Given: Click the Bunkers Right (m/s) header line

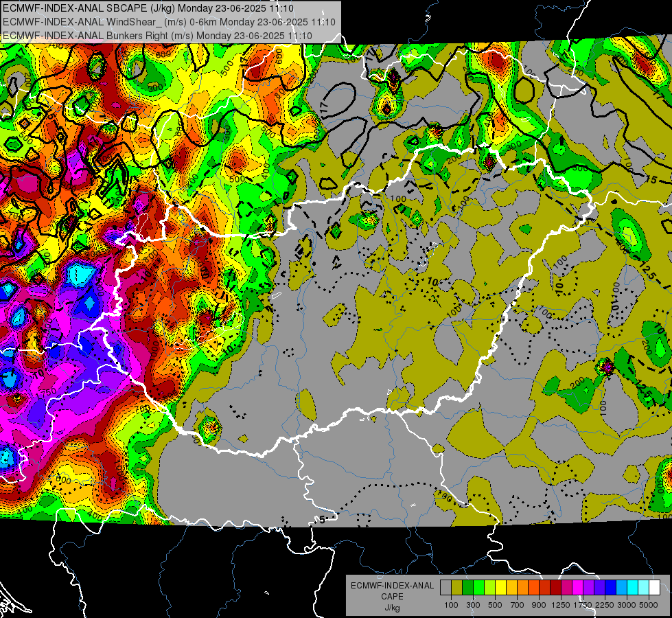Looking at the screenshot, I should pos(157,36).
